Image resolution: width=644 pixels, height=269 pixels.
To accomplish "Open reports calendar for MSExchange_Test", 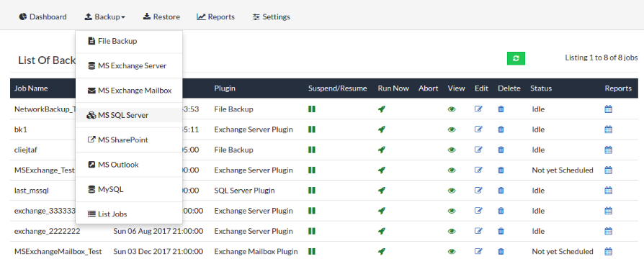I will (x=608, y=170).
